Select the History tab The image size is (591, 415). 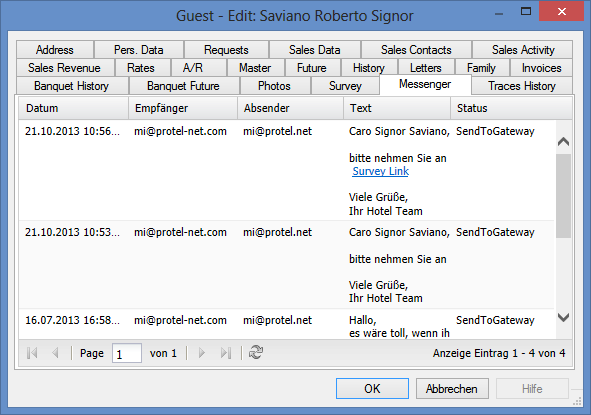(369, 68)
